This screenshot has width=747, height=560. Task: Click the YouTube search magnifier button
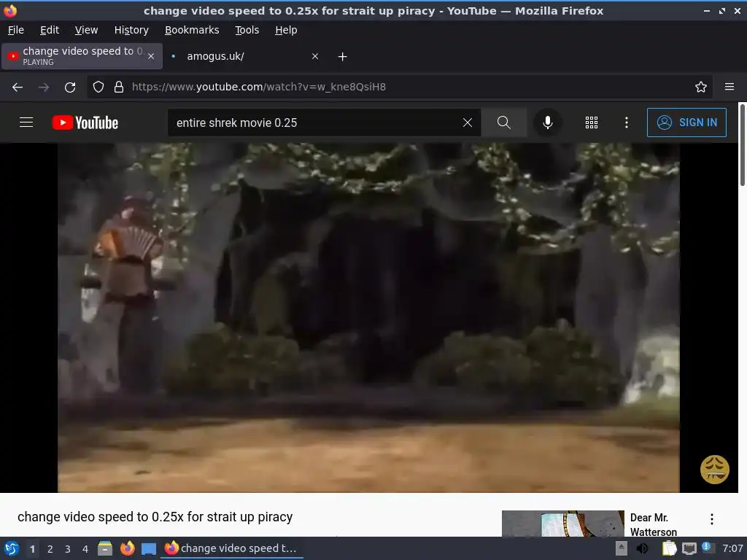pos(503,122)
